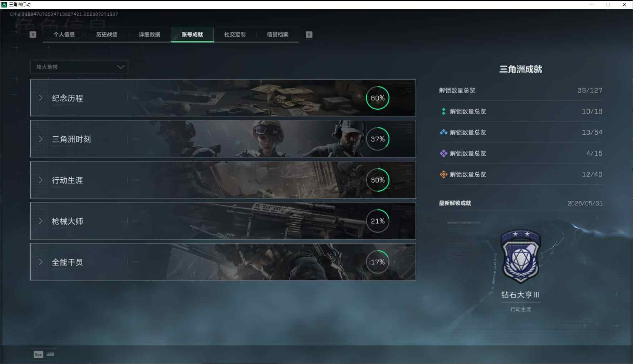The width and height of the screenshot is (633, 364).
Task: Expand the 枪械大师 achievement category
Action: (223, 221)
